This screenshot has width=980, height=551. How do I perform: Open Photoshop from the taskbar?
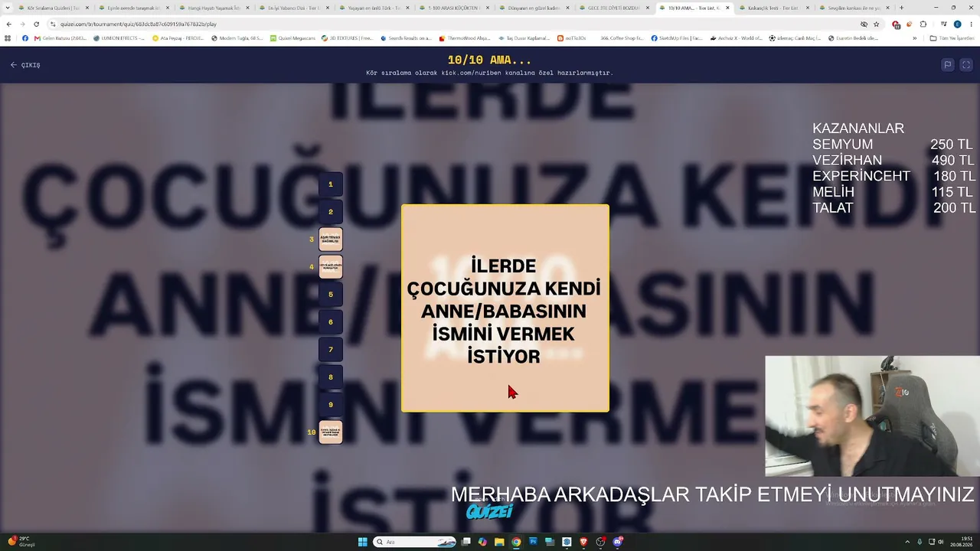[x=533, y=542]
